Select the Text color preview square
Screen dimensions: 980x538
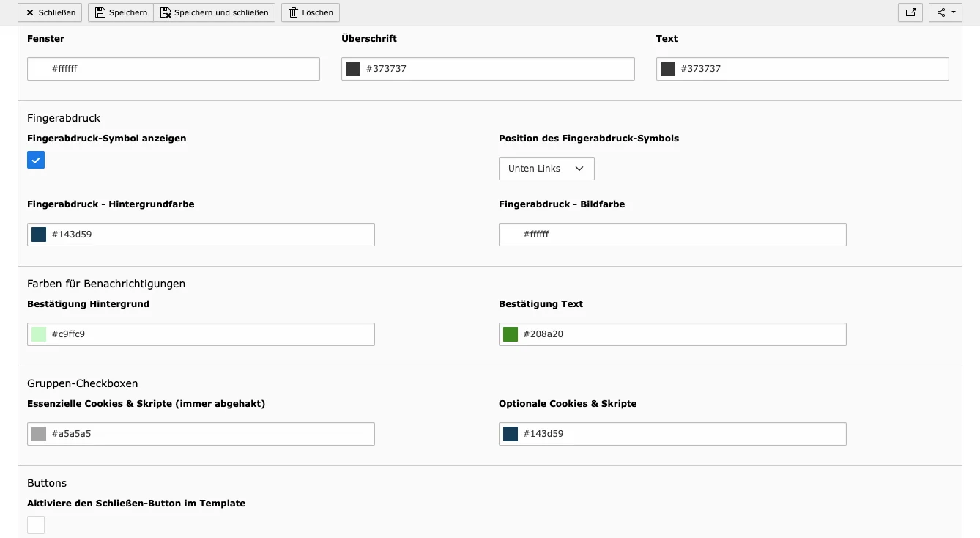667,68
